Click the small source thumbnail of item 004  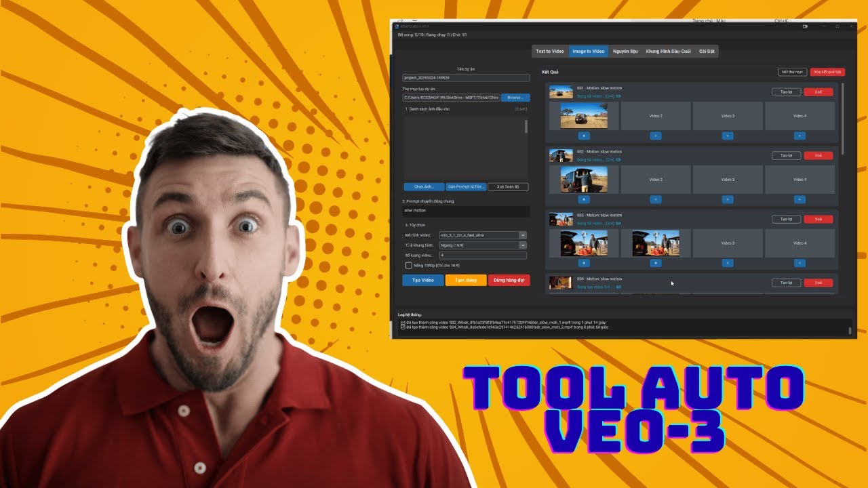tap(561, 283)
